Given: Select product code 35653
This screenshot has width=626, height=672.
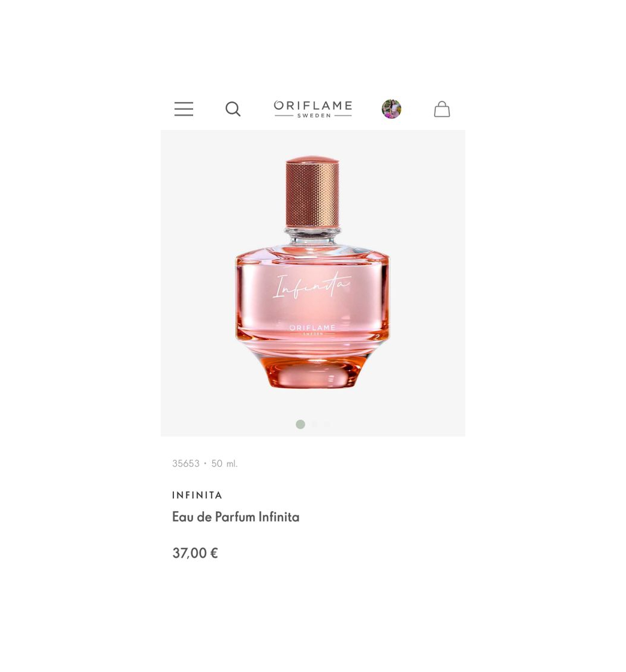Looking at the screenshot, I should point(186,463).
